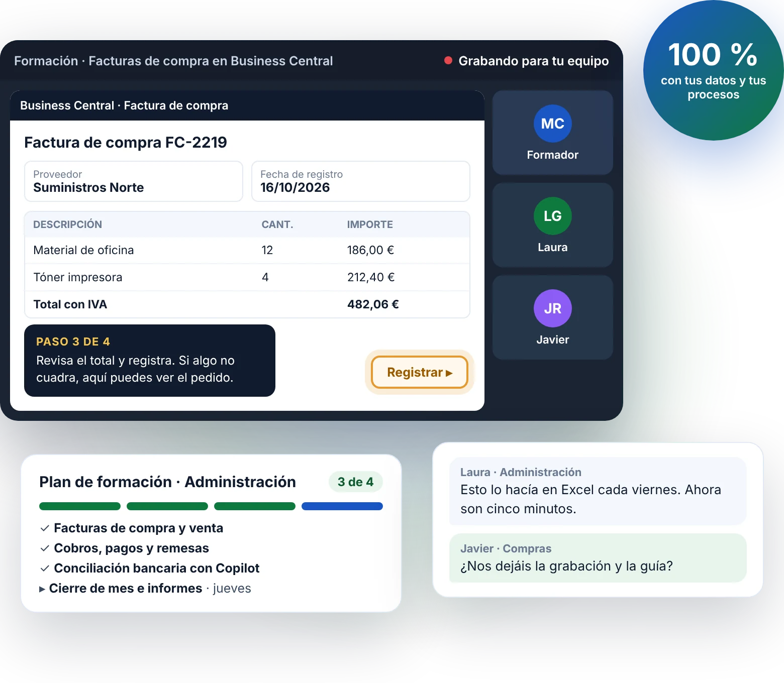
Task: Click the Cobros, pagos y remesas item
Action: [x=131, y=548]
